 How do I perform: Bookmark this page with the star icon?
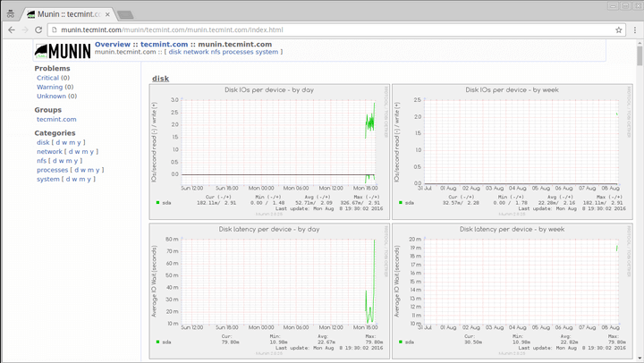[619, 30]
